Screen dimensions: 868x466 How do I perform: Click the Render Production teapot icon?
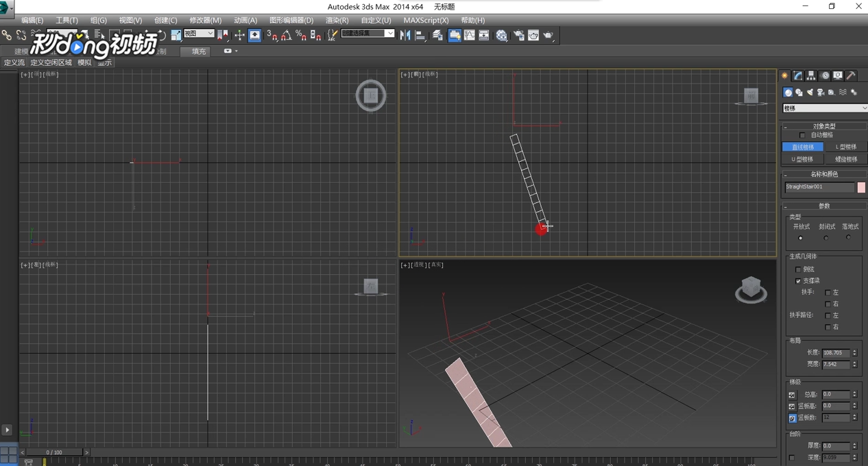pyautogui.click(x=548, y=35)
